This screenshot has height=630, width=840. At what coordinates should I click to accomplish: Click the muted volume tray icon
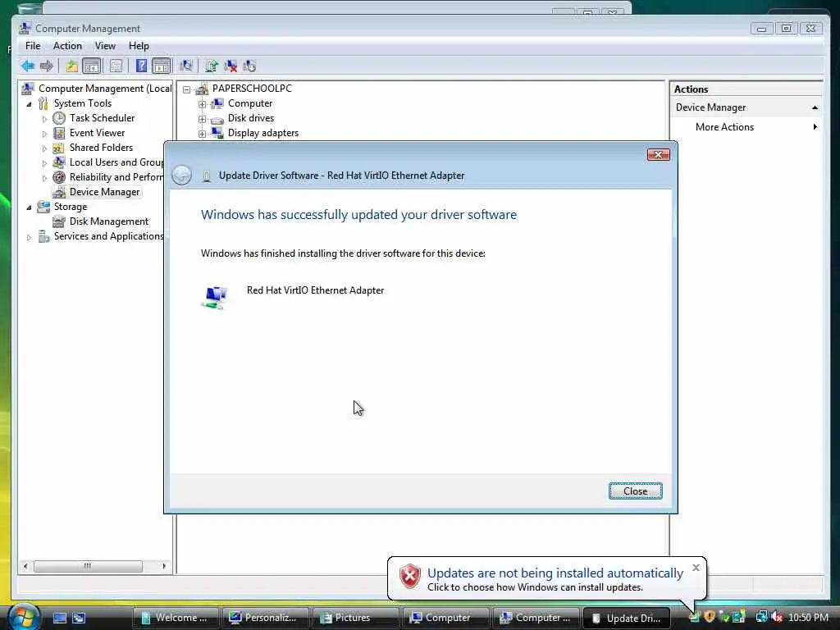777,617
